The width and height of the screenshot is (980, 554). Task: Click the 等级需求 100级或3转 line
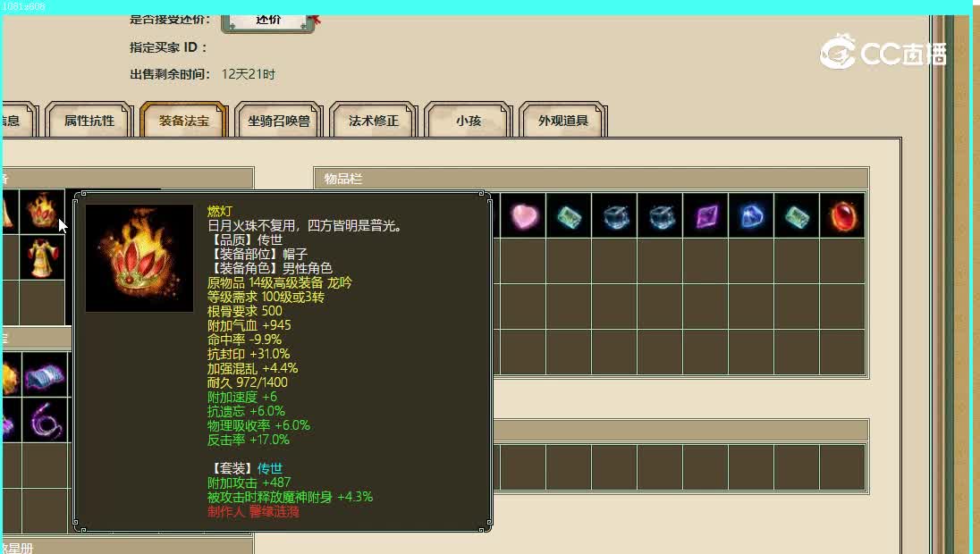(266, 298)
